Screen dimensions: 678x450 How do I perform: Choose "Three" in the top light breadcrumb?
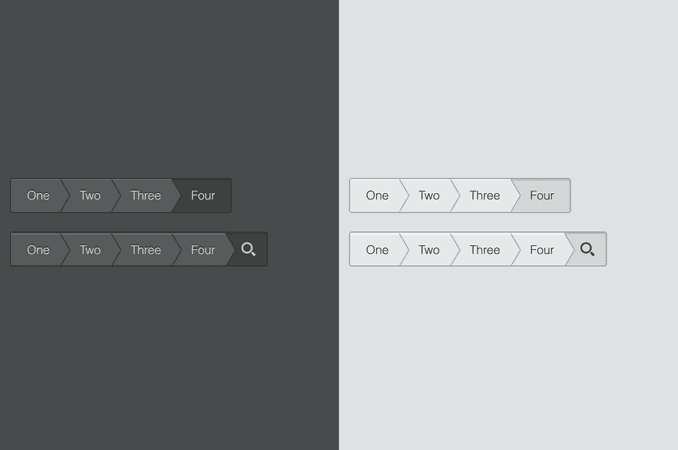(485, 195)
